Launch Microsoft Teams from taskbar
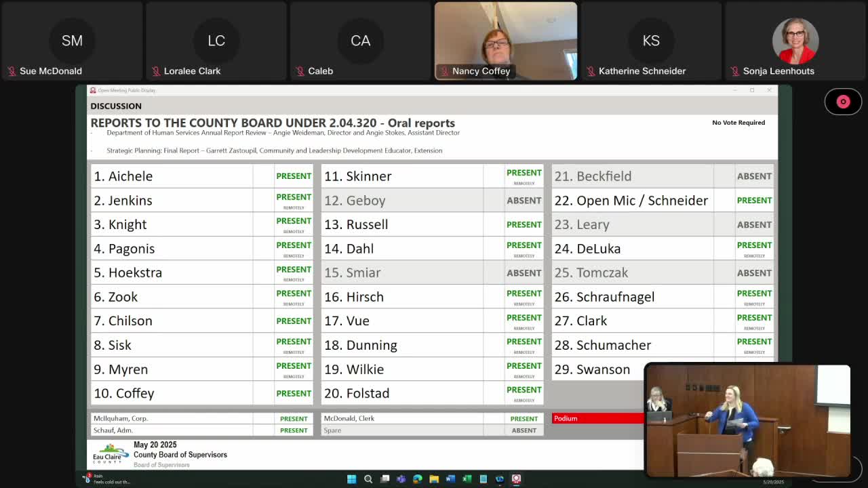 (401, 479)
